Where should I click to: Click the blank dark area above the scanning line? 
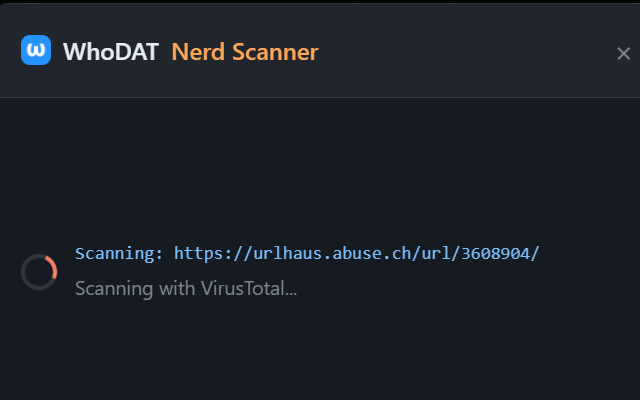(x=320, y=170)
